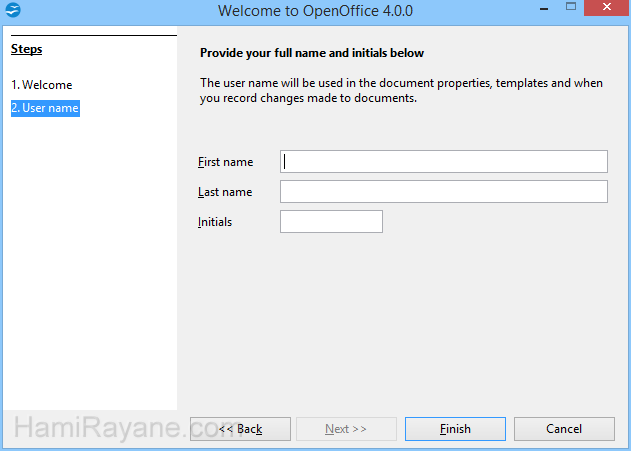Click the Steps heading
This screenshot has height=451, width=631.
(x=27, y=49)
